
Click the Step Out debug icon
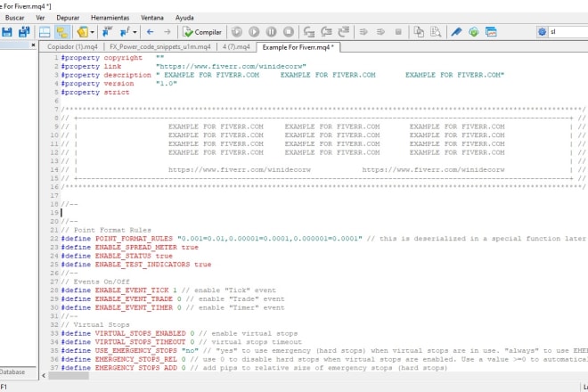coord(344,32)
